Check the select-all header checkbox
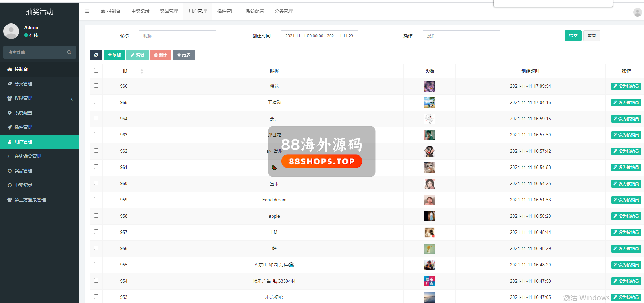644x303 pixels. [96, 70]
